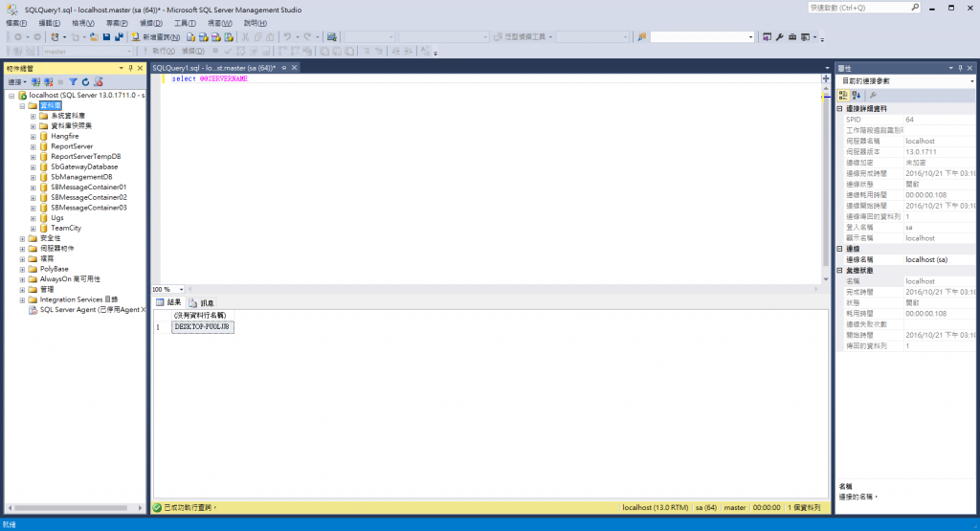Switch to the 結果 results tab
Image resolution: width=980 pixels, height=531 pixels.
(168, 302)
